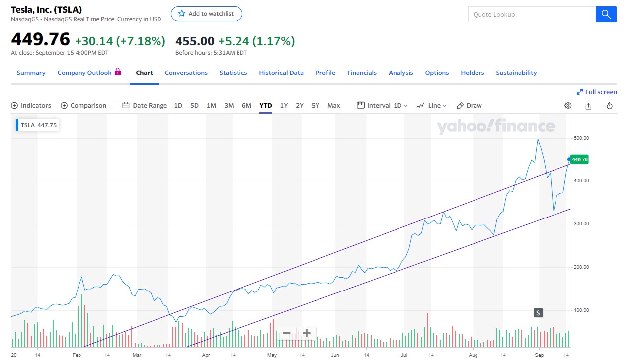Select the 5Y range
635x364 pixels.
316,106
